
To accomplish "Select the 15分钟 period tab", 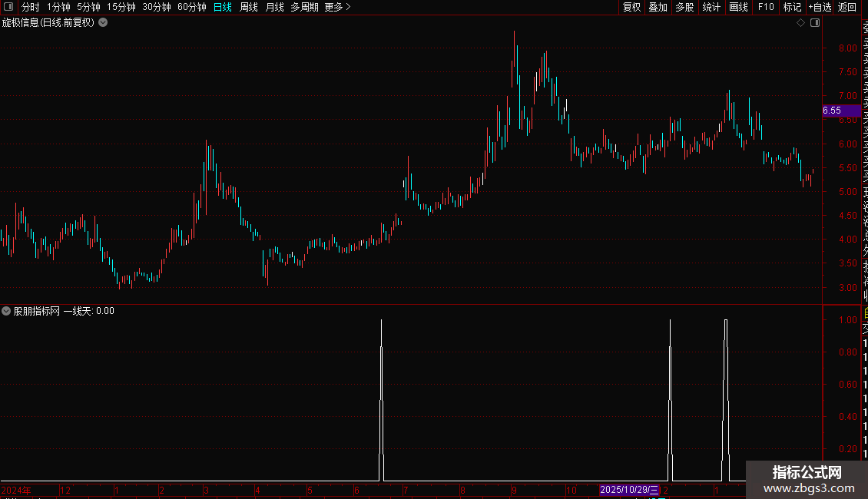I will point(121,7).
